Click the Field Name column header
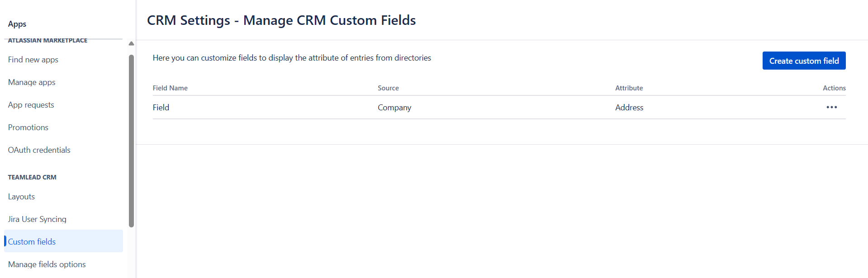 click(x=170, y=88)
